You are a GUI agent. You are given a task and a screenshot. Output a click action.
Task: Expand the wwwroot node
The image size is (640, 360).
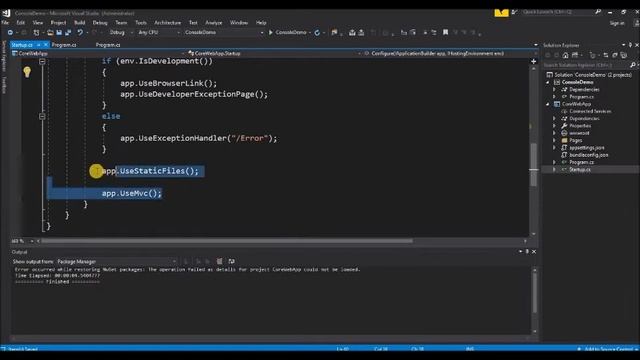554,133
